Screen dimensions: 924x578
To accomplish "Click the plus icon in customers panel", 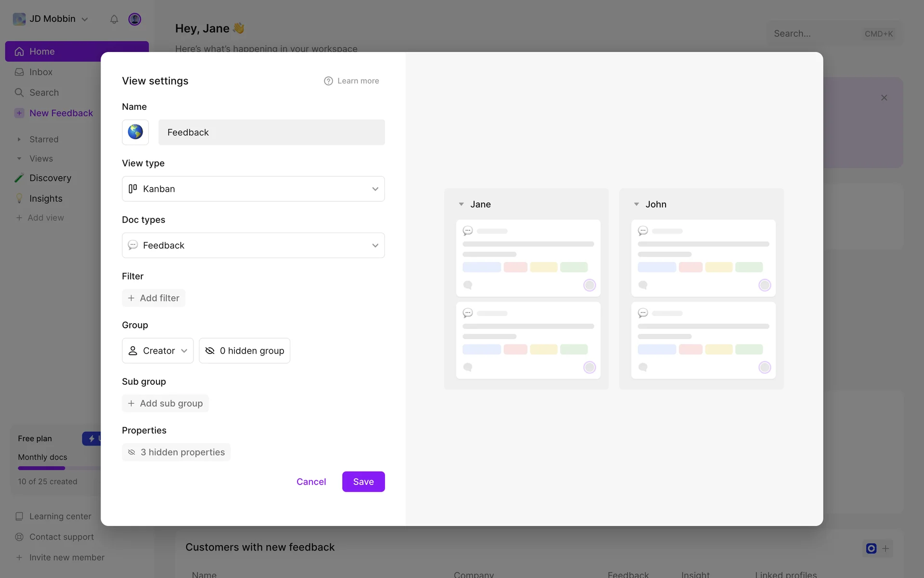I will click(885, 548).
